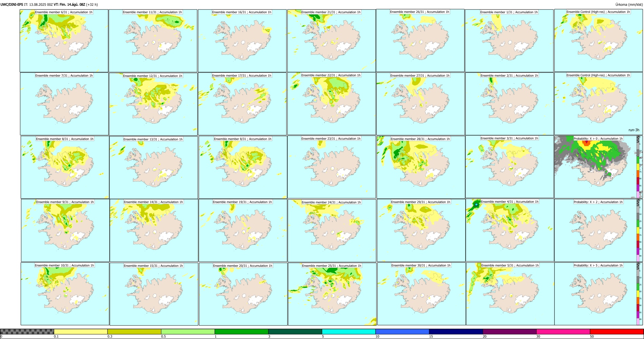The height and width of the screenshot is (339, 644).
Task: Select the Ensemble member 21/31 map panel
Action: tap(331, 41)
